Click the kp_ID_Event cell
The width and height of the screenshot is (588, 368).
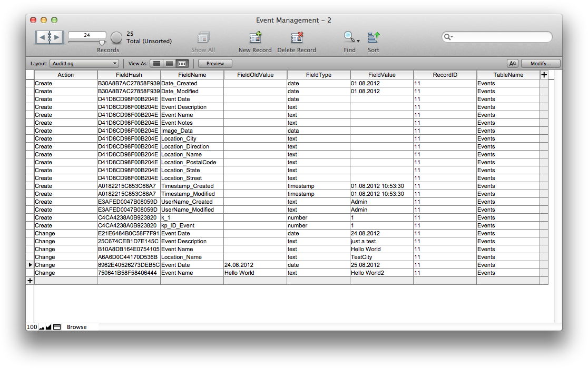coord(192,225)
